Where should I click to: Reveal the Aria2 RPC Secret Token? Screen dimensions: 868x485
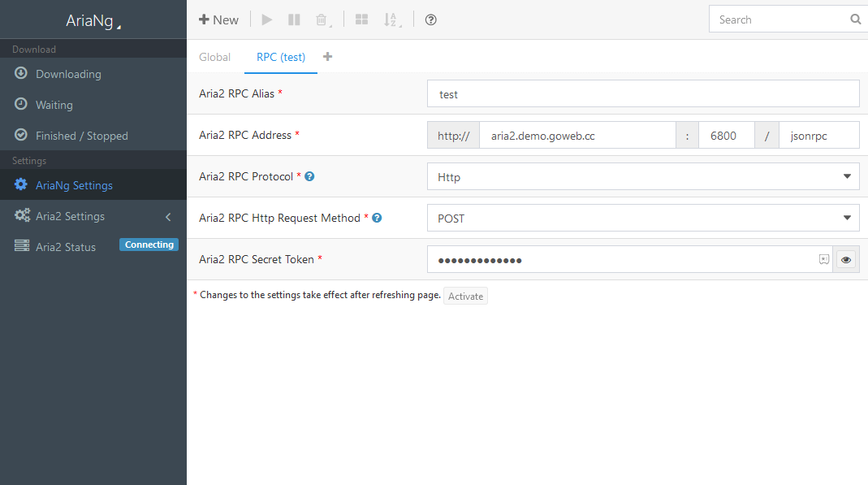(x=845, y=258)
